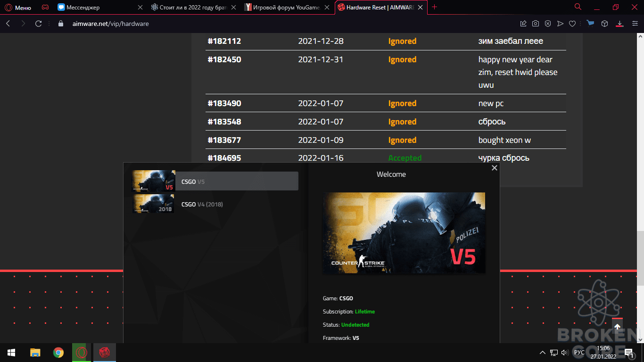Go back to the previous page
This screenshot has height=362, width=644.
click(8, 24)
